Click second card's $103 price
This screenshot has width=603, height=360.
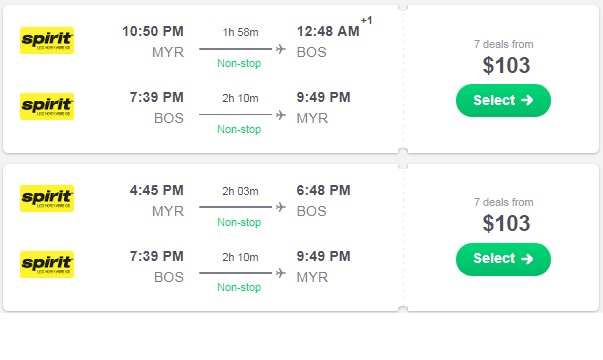click(x=506, y=223)
